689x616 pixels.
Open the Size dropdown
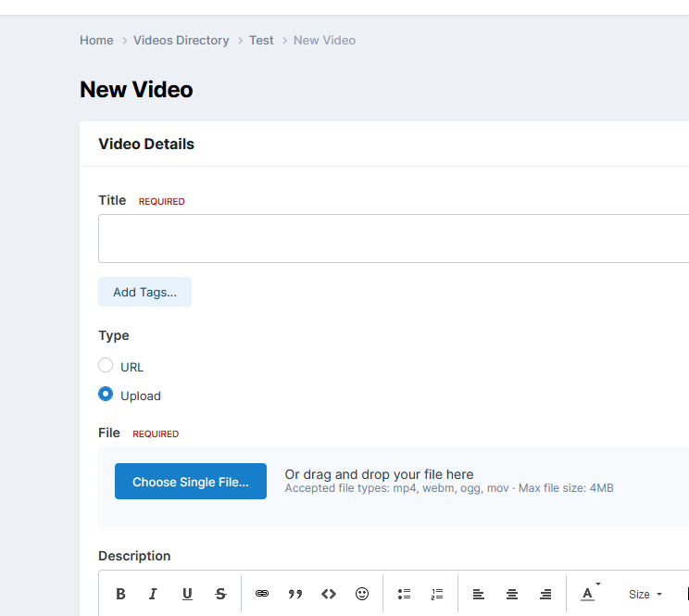pos(645,594)
